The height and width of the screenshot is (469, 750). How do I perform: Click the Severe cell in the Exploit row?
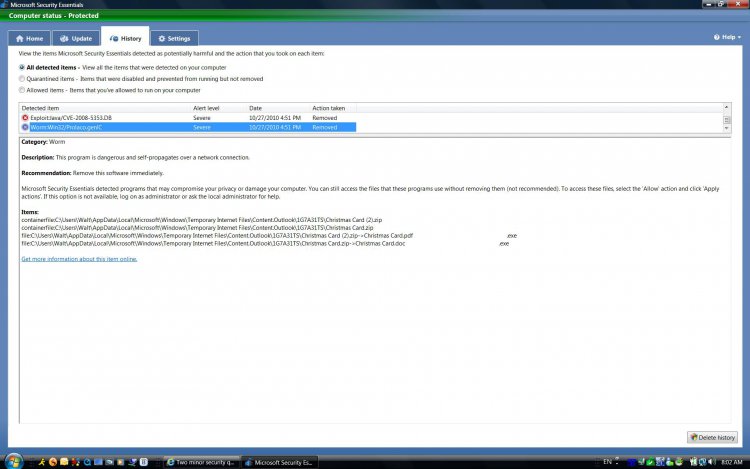point(202,118)
